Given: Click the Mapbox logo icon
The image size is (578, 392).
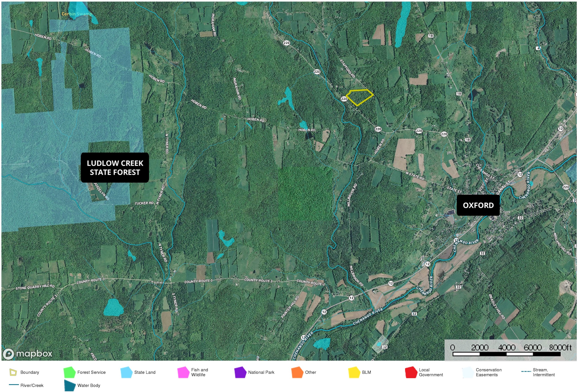Looking at the screenshot, I should click(8, 354).
